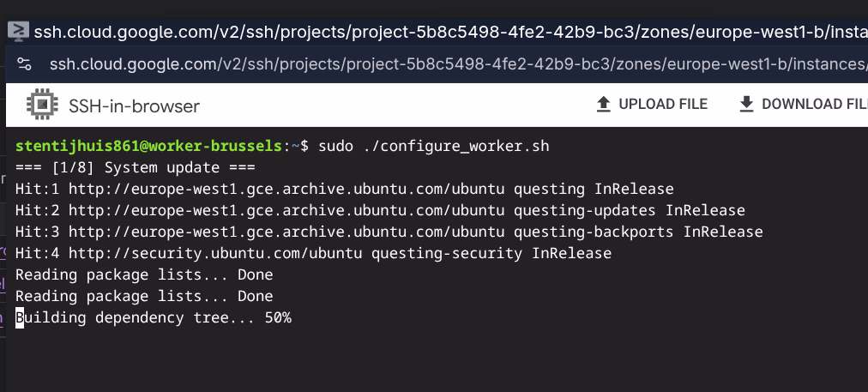Open site information icon in address bar
Image resolution: width=868 pixels, height=392 pixels.
(24, 64)
